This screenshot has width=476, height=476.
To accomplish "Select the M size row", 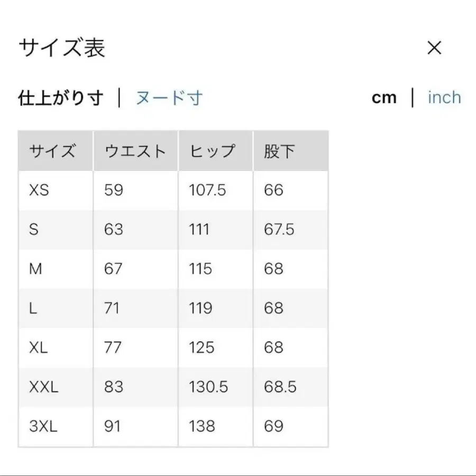I will tap(54, 269).
